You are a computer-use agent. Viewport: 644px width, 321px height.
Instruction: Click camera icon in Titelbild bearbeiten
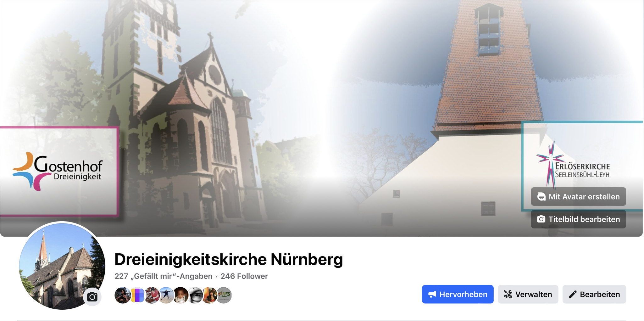click(541, 219)
